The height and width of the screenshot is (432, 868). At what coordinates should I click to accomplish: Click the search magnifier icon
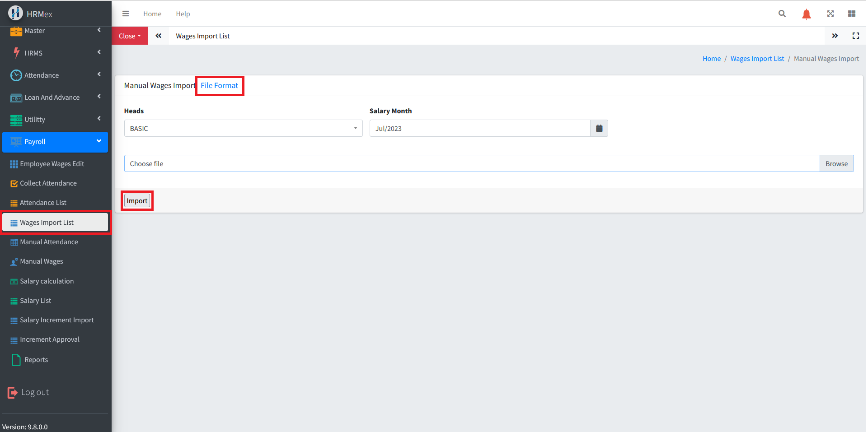782,14
